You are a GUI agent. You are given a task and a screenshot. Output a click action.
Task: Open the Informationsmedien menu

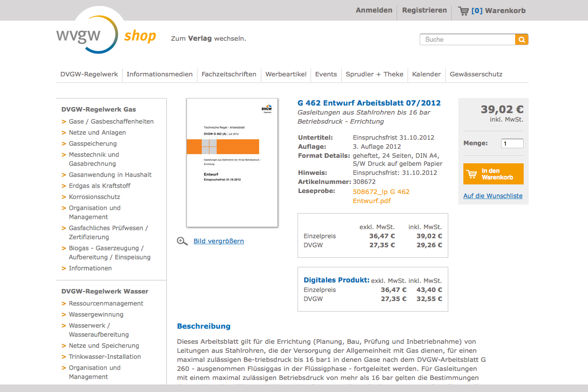[x=160, y=74]
